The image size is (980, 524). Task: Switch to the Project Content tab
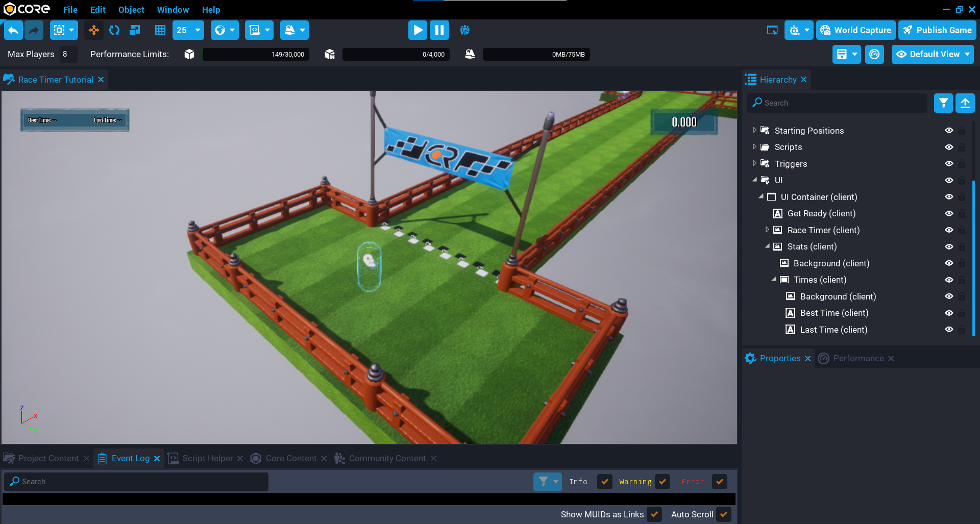[x=48, y=458]
